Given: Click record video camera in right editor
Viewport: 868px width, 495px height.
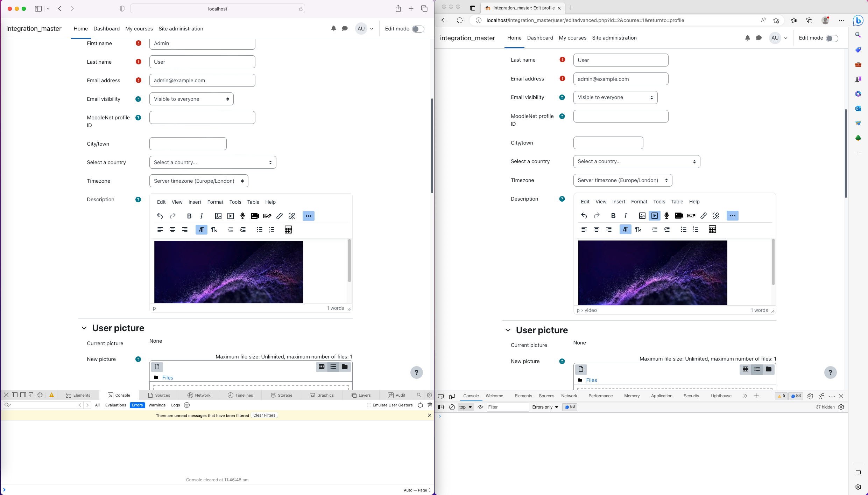Looking at the screenshot, I should [x=679, y=216].
